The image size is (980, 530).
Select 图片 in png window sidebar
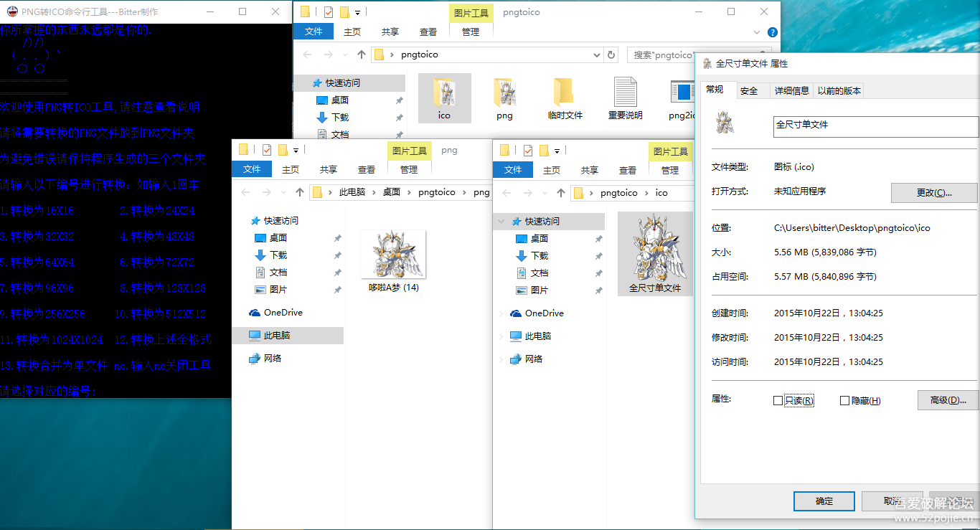[x=271, y=290]
